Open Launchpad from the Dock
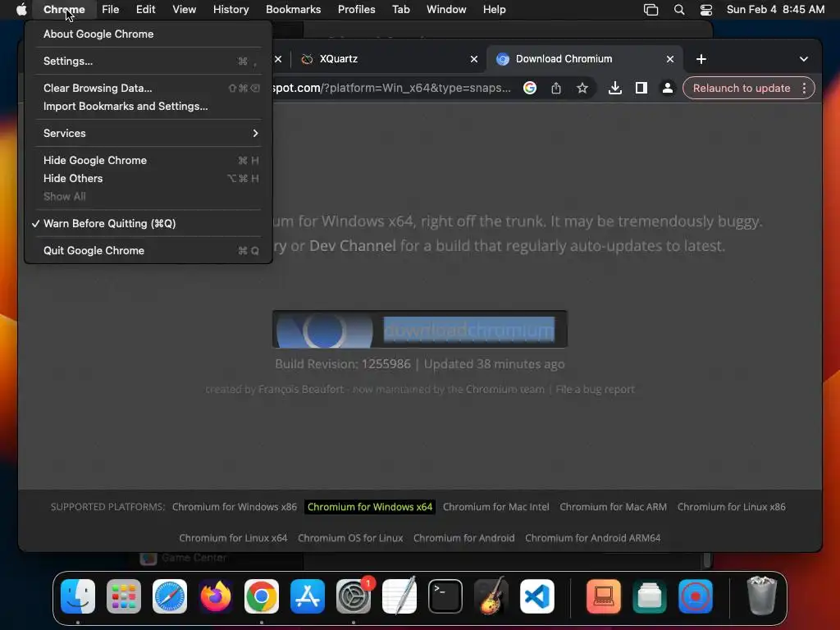 [124, 596]
